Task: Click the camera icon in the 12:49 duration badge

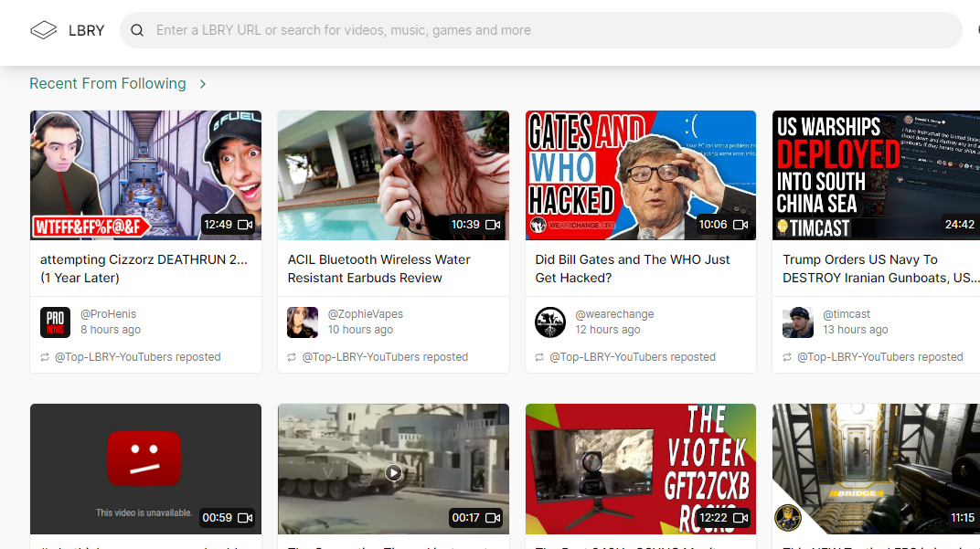Action: pyautogui.click(x=243, y=224)
